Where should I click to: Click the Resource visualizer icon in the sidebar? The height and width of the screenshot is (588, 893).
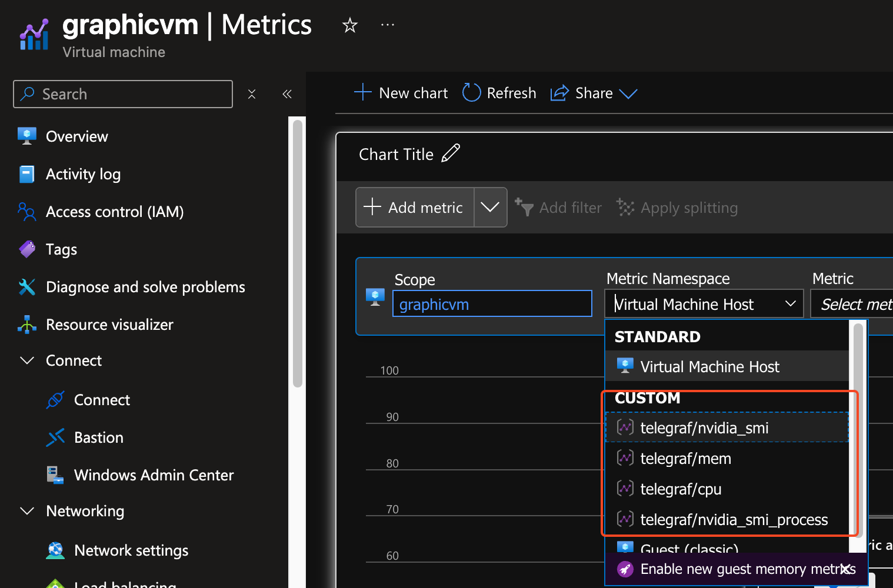click(x=26, y=324)
